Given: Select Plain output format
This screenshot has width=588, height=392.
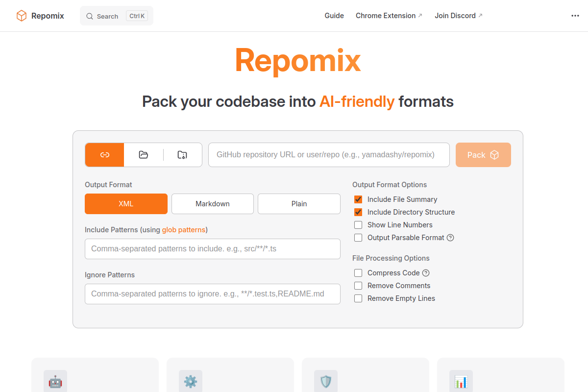Looking at the screenshot, I should [299, 204].
